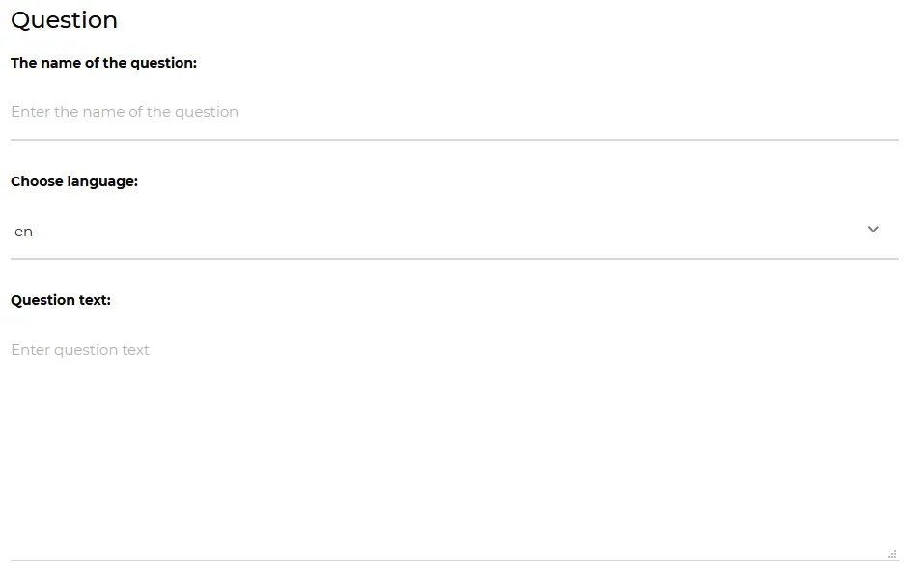Click 'Enter the name of the question' placeholder
Viewport: 924px width, 574px height.
click(125, 112)
